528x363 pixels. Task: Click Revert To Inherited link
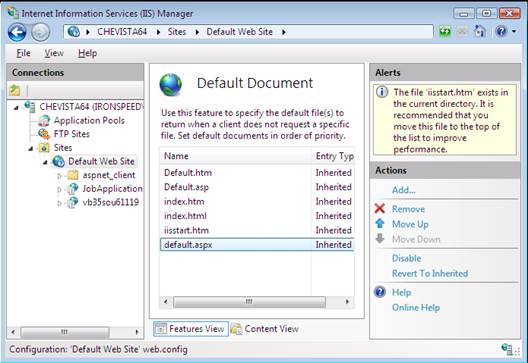coord(430,273)
